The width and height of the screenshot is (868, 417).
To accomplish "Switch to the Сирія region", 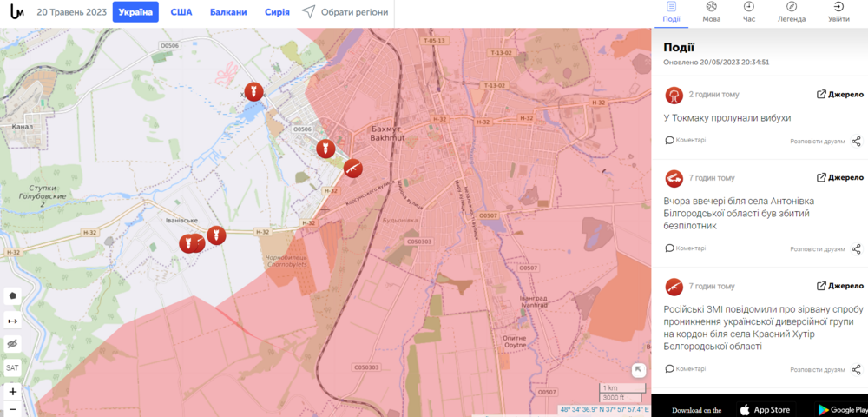I will coord(277,11).
